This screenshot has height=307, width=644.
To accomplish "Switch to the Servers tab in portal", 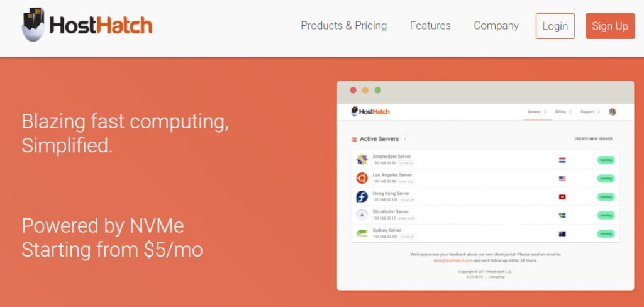I will [x=537, y=112].
